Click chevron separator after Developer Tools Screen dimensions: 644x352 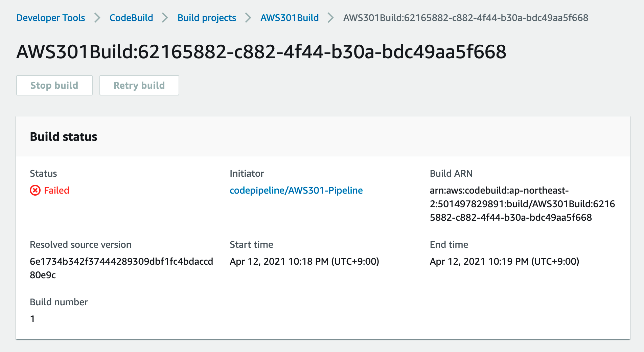coord(97,18)
